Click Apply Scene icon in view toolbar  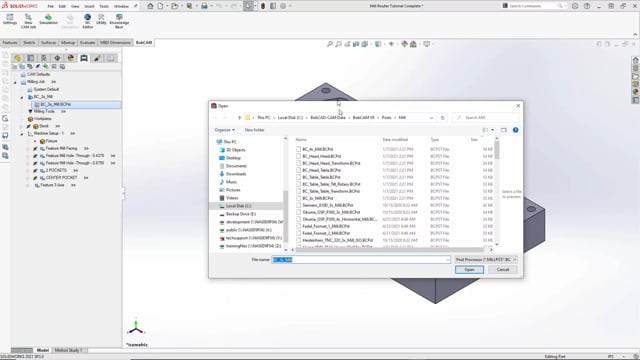click(x=413, y=44)
